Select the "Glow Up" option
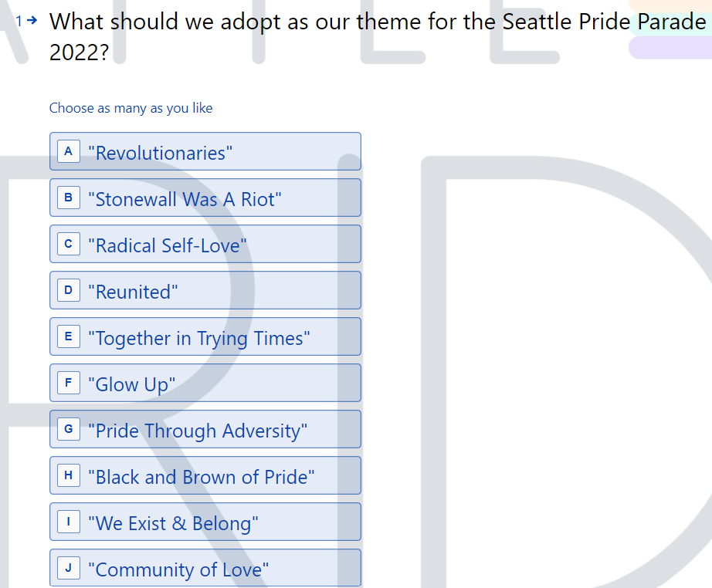The width and height of the screenshot is (712, 588). (x=205, y=383)
